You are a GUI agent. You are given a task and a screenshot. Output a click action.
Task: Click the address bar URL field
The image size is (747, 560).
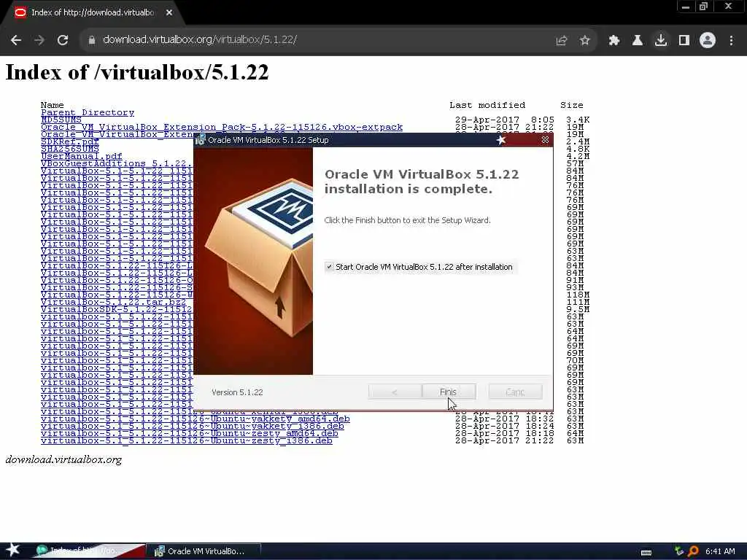point(200,39)
